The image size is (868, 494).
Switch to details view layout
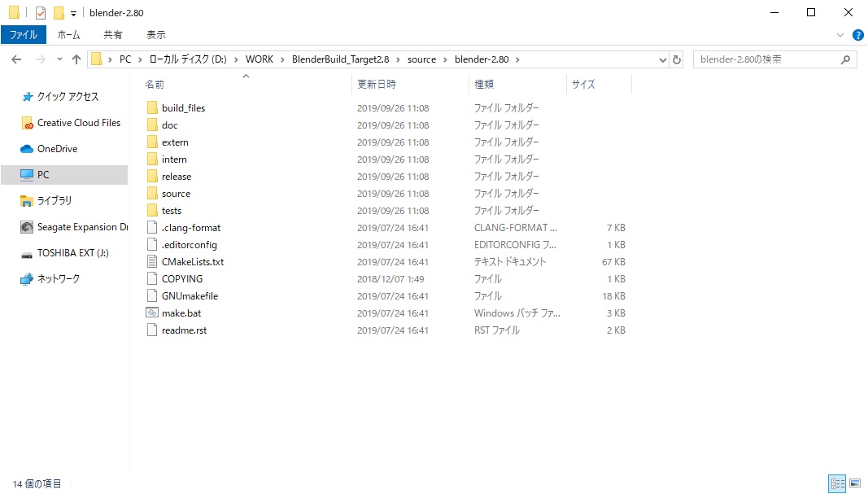click(837, 483)
